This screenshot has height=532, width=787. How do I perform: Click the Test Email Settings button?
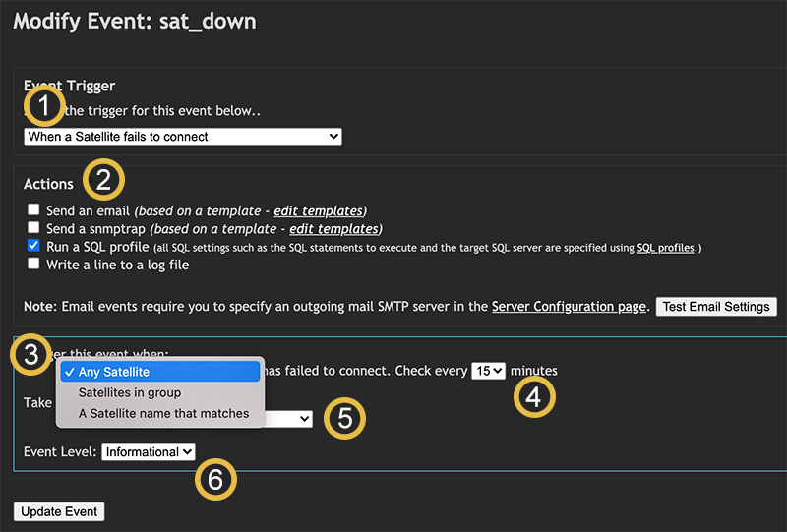716,307
